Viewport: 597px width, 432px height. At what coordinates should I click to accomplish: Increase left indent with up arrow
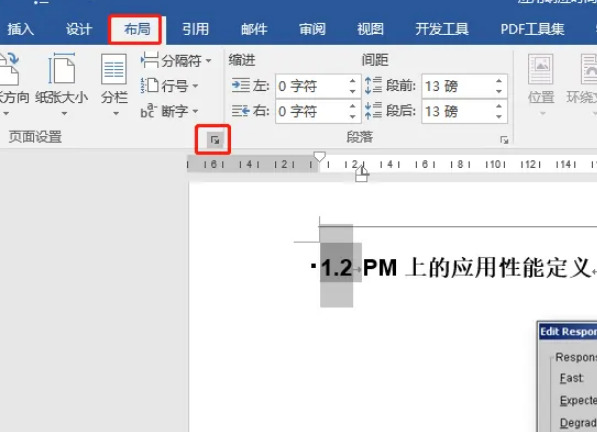pyautogui.click(x=353, y=81)
